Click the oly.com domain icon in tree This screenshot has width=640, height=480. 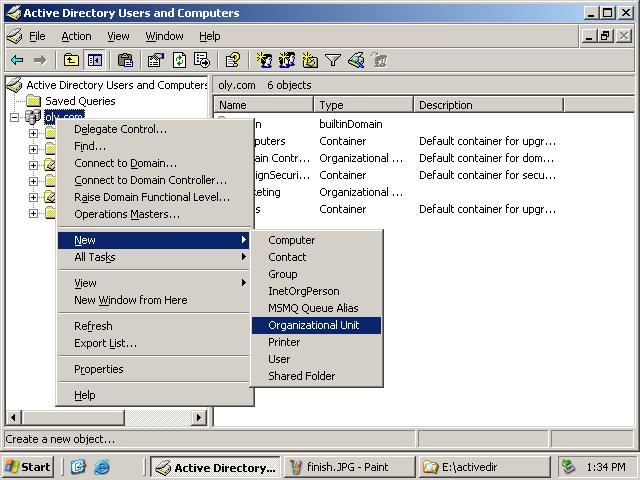tap(33, 117)
